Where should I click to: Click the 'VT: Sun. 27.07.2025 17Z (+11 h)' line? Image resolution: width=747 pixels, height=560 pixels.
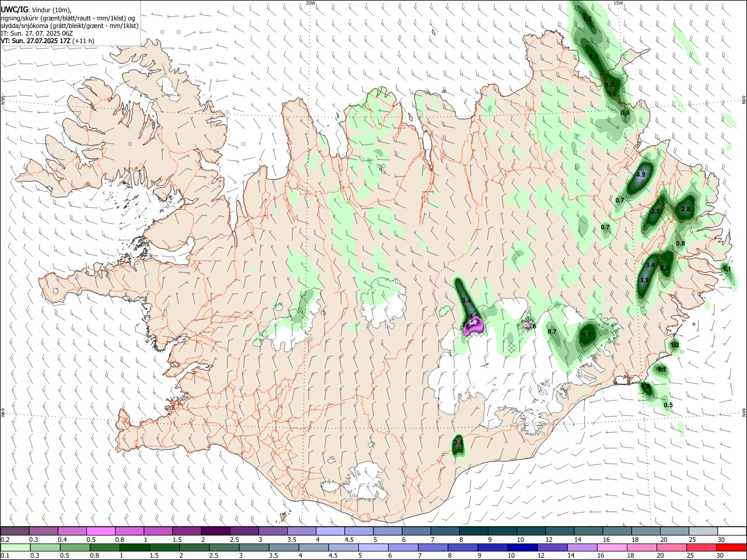(47, 41)
